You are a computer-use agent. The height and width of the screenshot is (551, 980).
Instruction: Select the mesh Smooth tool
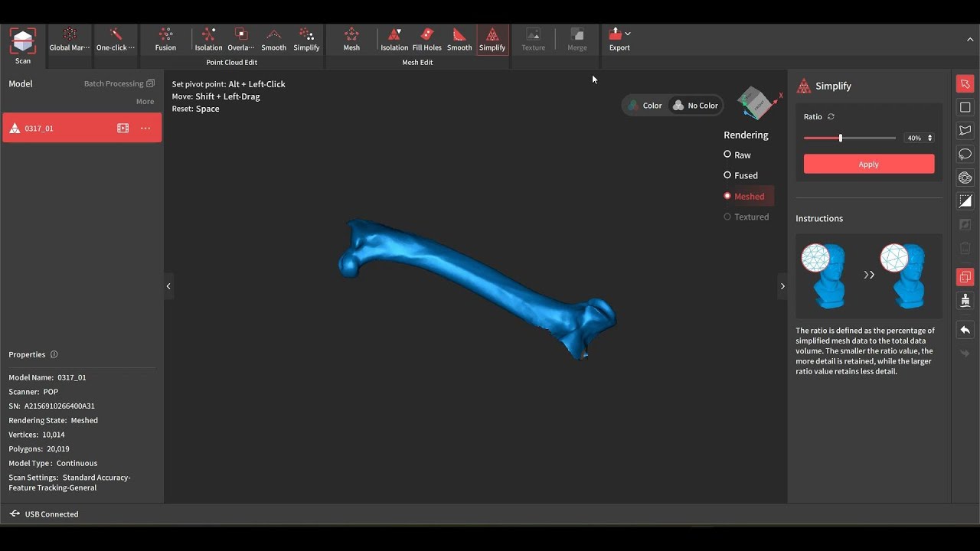(459, 40)
